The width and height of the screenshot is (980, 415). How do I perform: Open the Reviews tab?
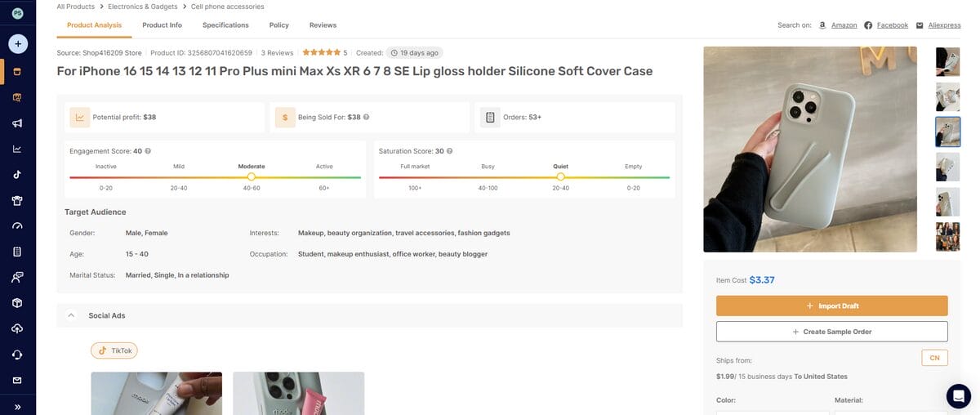[x=323, y=25]
